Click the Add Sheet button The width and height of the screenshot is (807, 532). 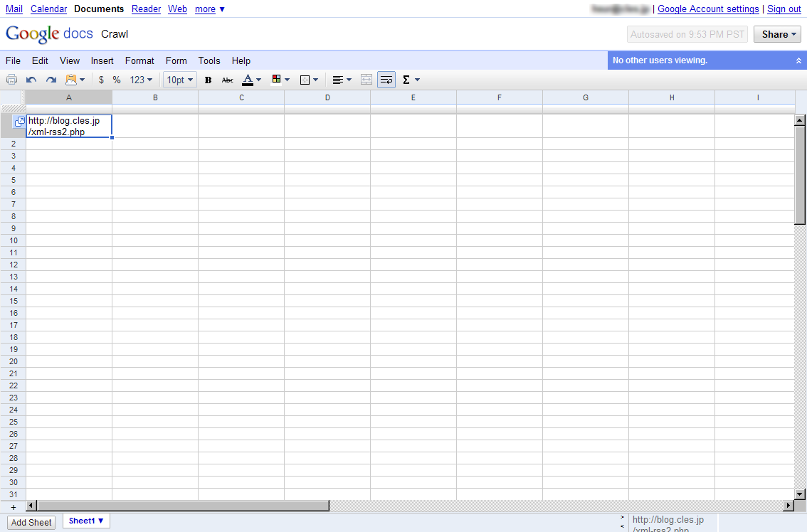pos(31,522)
